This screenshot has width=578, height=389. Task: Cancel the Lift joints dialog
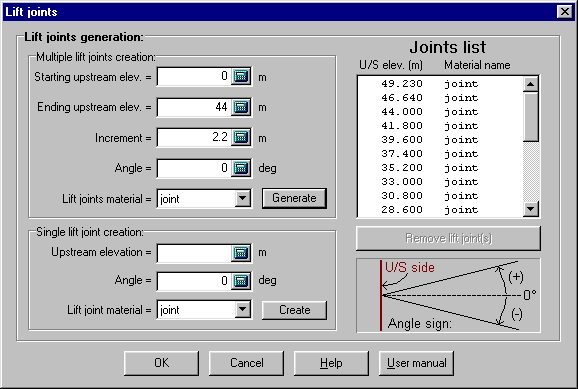click(246, 363)
